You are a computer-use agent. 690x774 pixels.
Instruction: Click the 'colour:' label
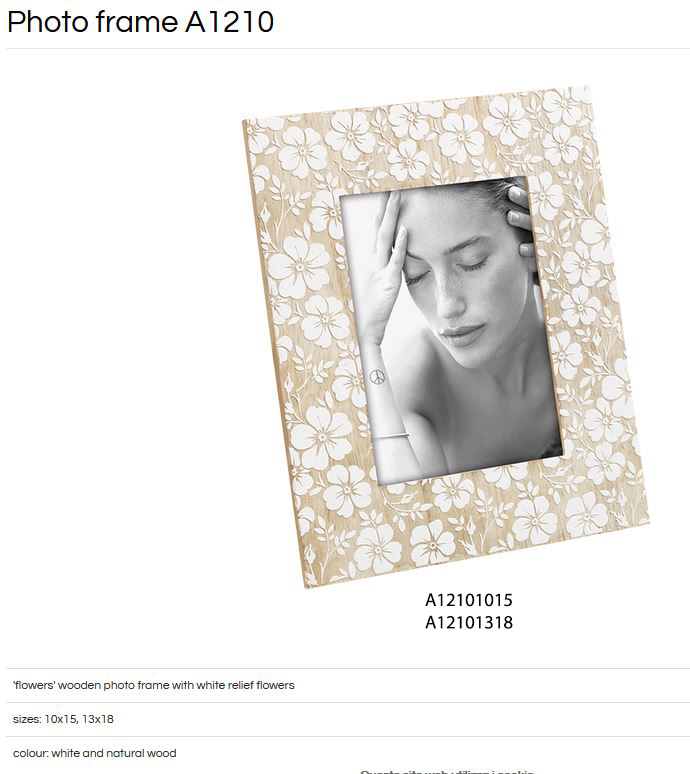pos(30,753)
